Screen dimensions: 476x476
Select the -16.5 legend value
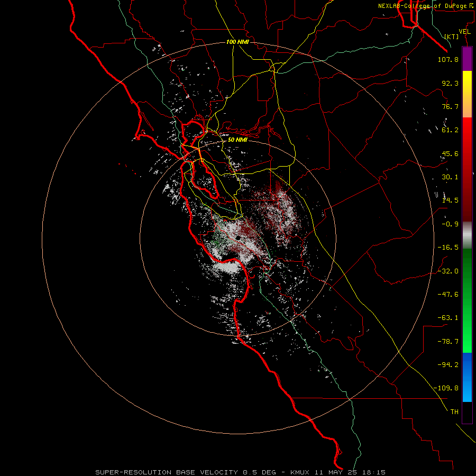[x=448, y=248]
